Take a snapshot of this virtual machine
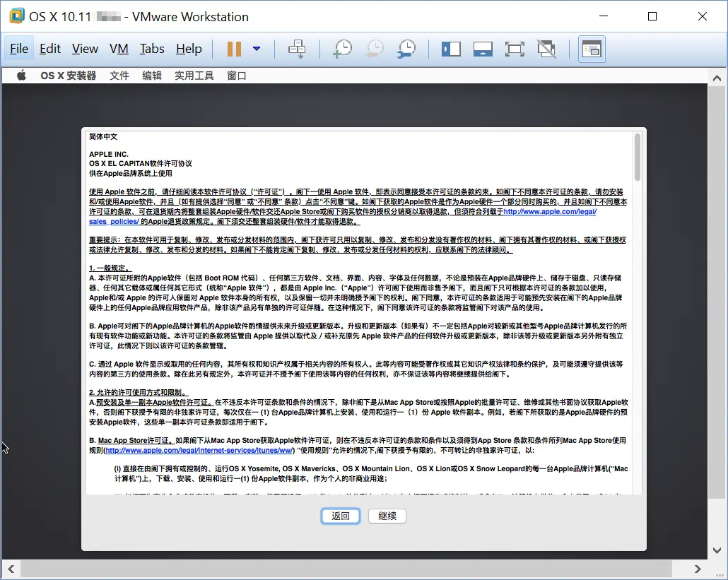This screenshot has height=580, width=728. 342,49
